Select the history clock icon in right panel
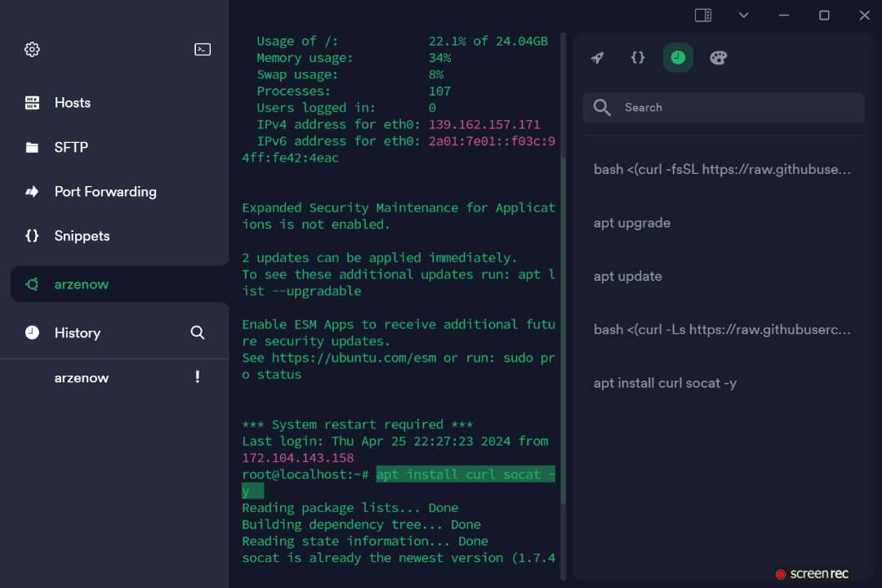 pos(678,58)
